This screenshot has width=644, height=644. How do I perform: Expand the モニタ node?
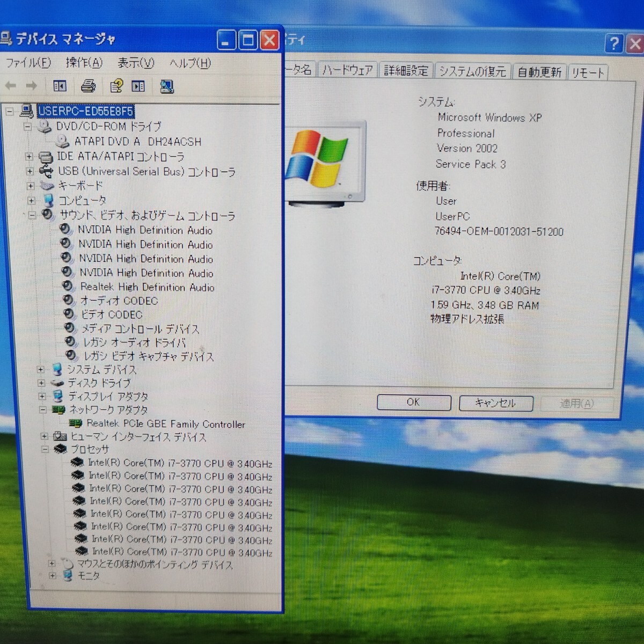click(x=52, y=576)
